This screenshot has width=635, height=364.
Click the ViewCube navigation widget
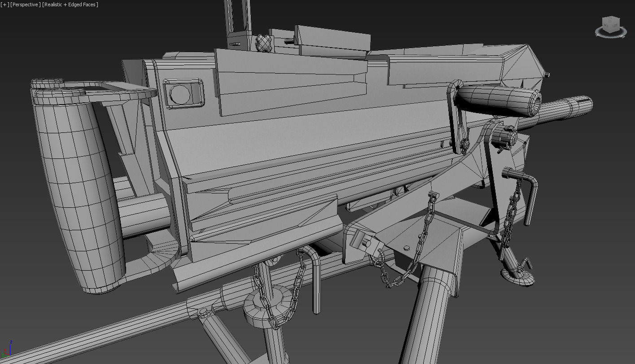pos(611,26)
